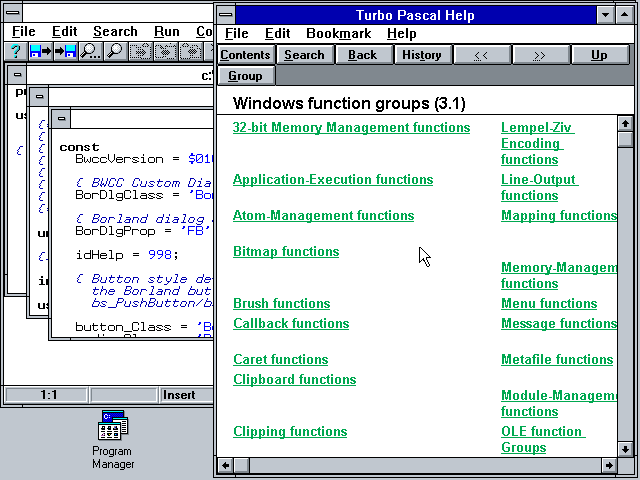Open control menu of the const editor window
This screenshot has width=640, height=480.
click(x=61, y=118)
